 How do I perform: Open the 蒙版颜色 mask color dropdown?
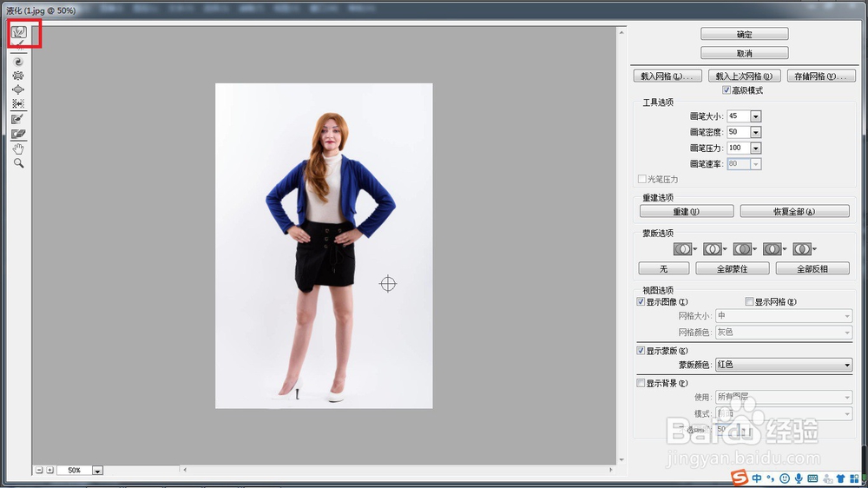click(x=783, y=365)
